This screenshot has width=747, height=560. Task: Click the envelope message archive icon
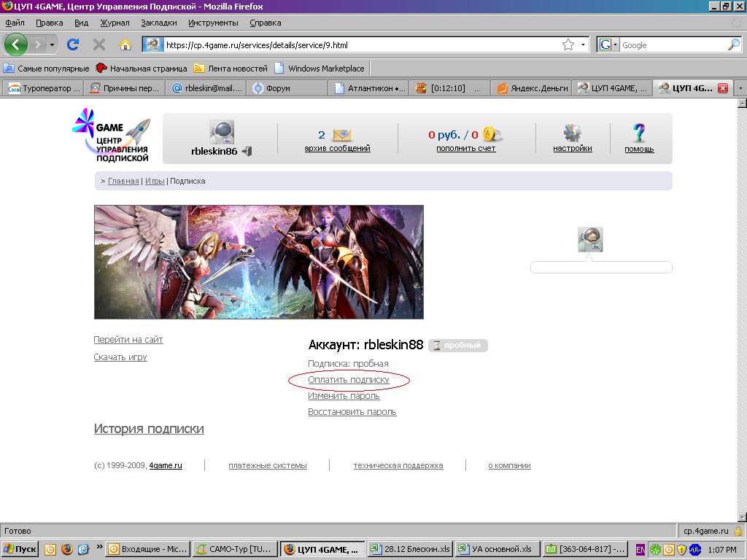tap(342, 135)
